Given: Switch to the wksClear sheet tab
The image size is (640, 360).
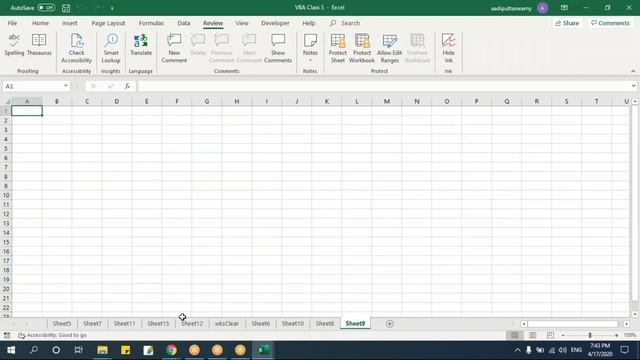Looking at the screenshot, I should pyautogui.click(x=227, y=323).
